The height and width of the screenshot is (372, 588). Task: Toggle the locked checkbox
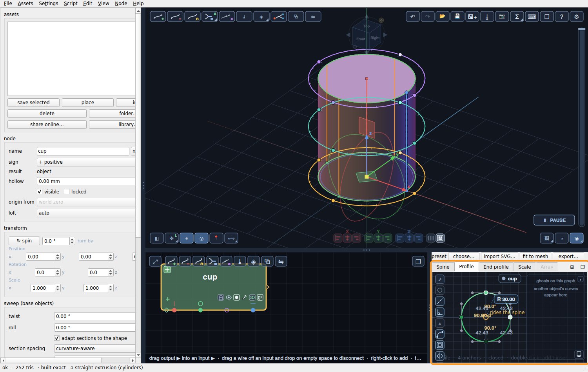[x=67, y=191]
